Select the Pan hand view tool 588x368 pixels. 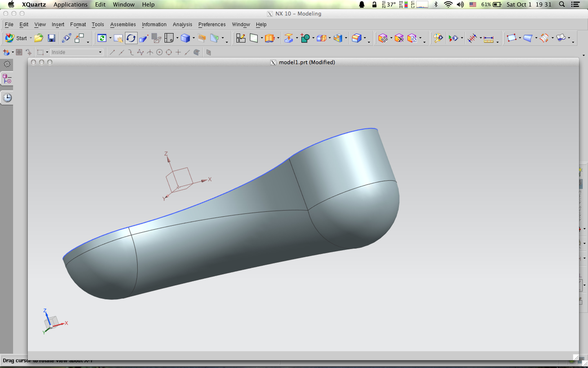click(x=118, y=38)
